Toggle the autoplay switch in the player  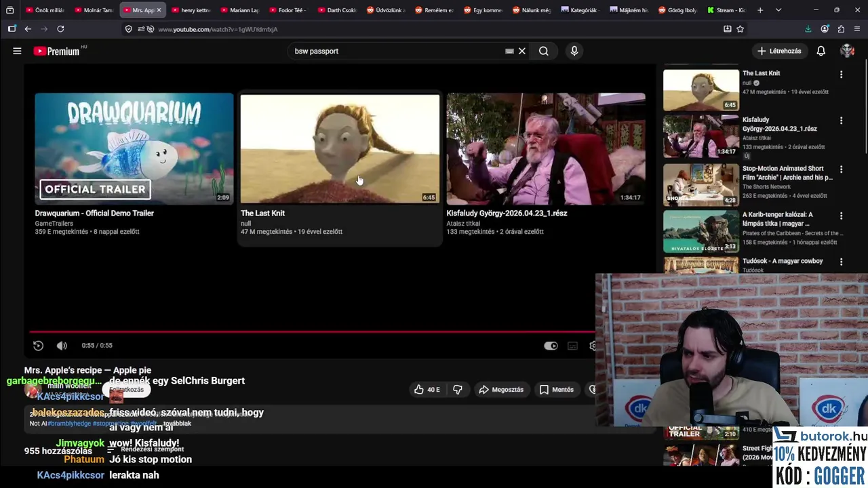point(551,346)
